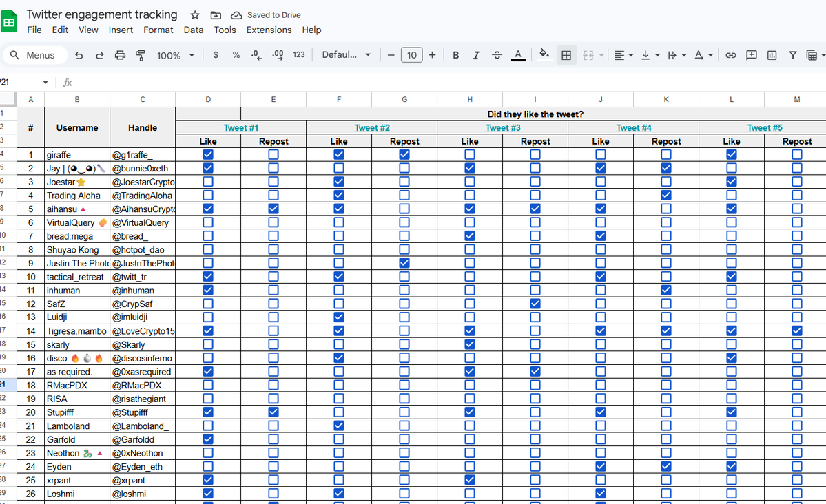
Task: Open the zoom 100% dropdown
Action: [x=176, y=55]
